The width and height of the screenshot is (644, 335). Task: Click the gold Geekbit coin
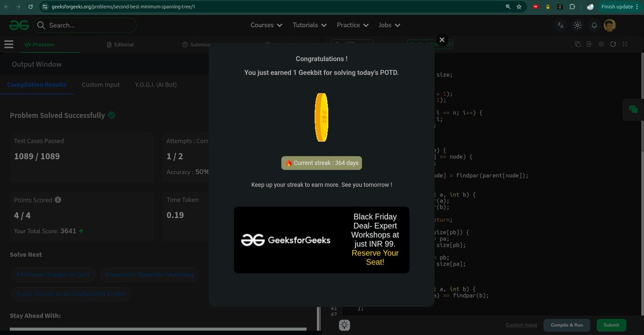coord(322,118)
